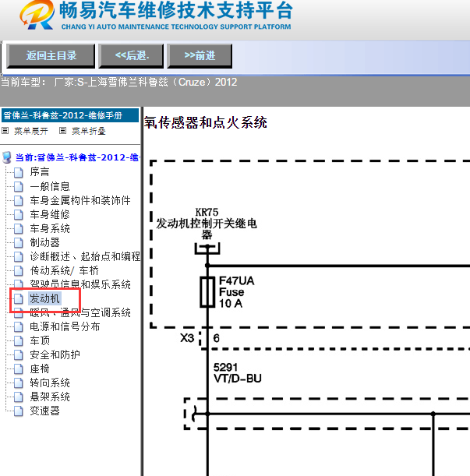The height and width of the screenshot is (476, 470).
Task: Open the 一般信息 chapter
Action: pyautogui.click(x=50, y=186)
